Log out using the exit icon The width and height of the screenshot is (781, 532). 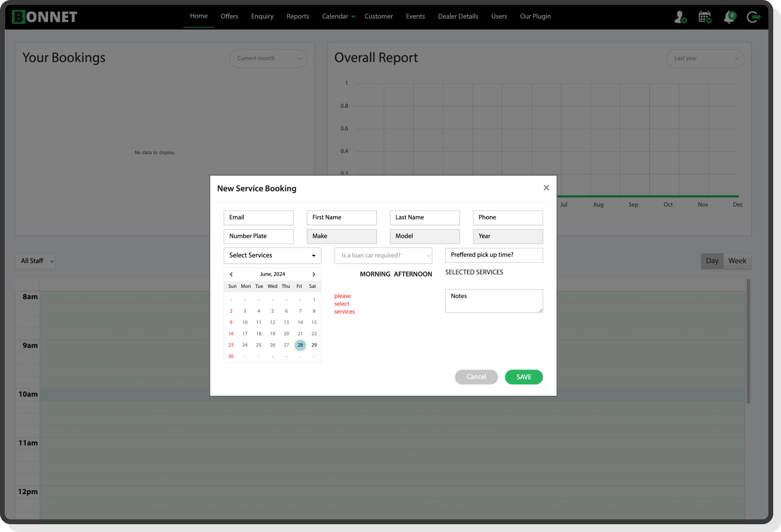click(753, 17)
